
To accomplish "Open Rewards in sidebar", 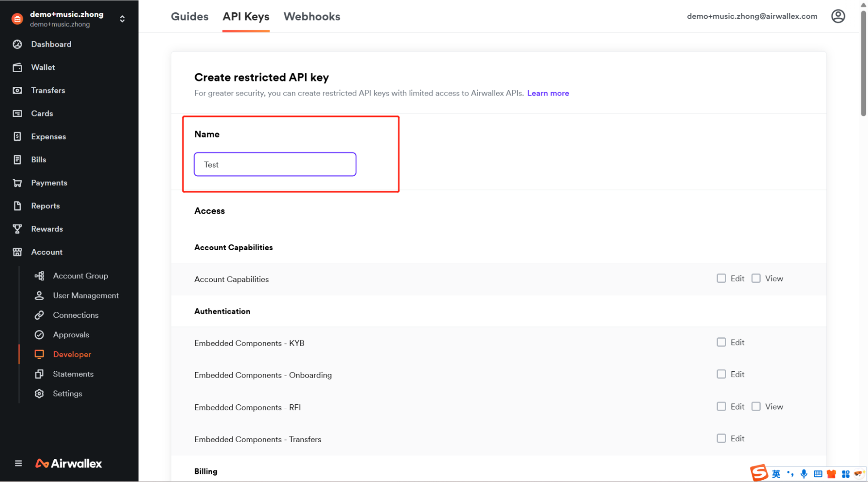I will [x=47, y=229].
